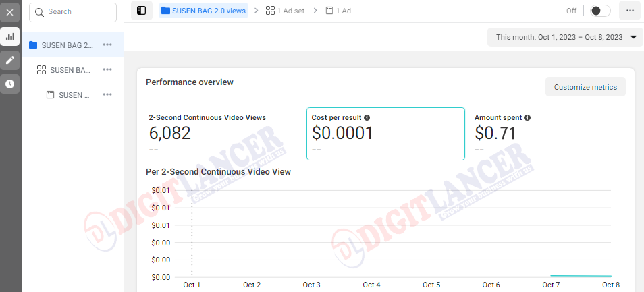Select the SUSEN BA ad set tree item

click(x=63, y=70)
